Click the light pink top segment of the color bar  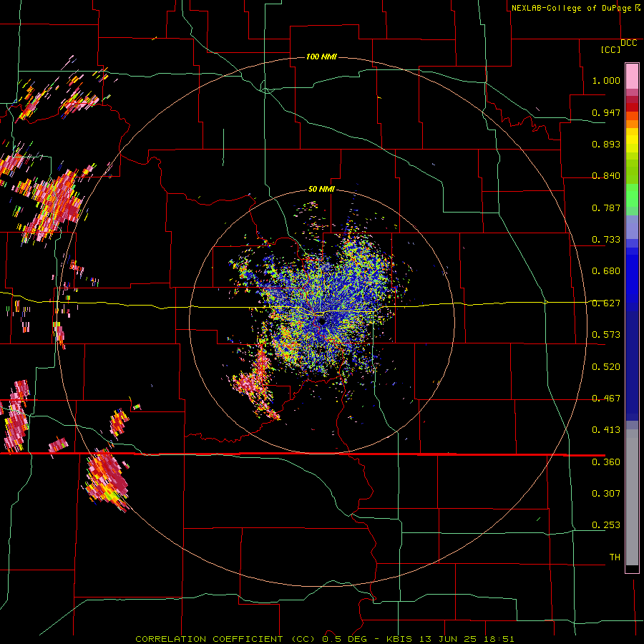pos(632,77)
